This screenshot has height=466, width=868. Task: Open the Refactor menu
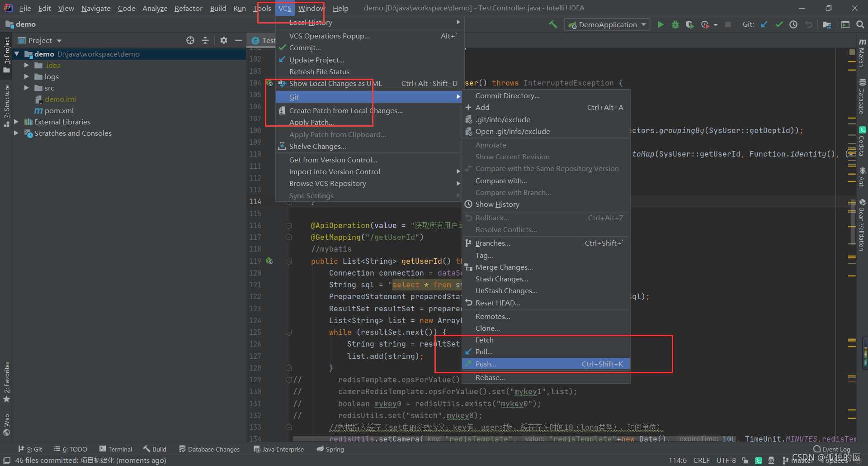click(x=188, y=8)
